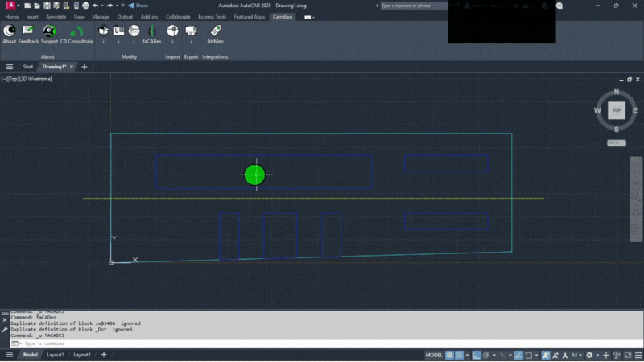This screenshot has height=362, width=644.
Task: Click the green filled circle in drawing
Action: click(254, 175)
